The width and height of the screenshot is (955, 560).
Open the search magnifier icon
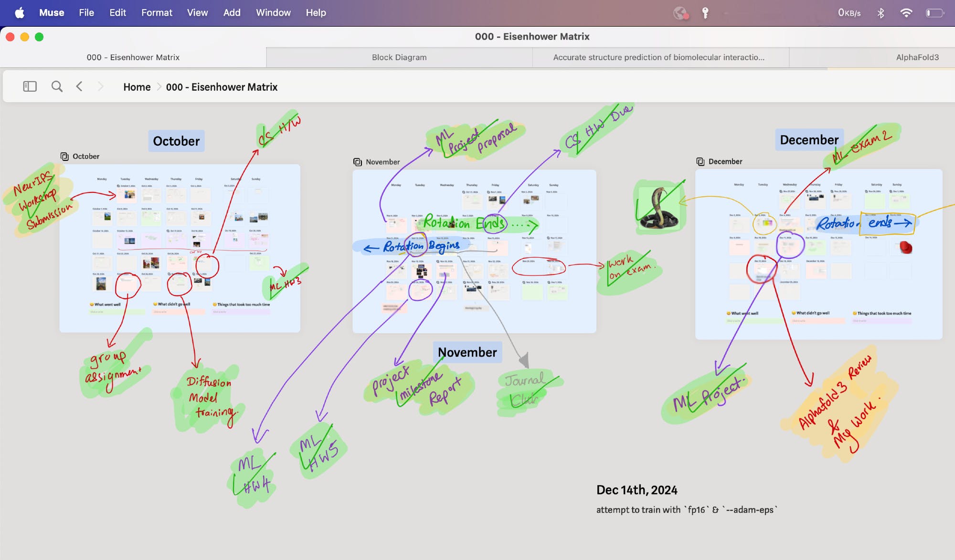click(57, 86)
